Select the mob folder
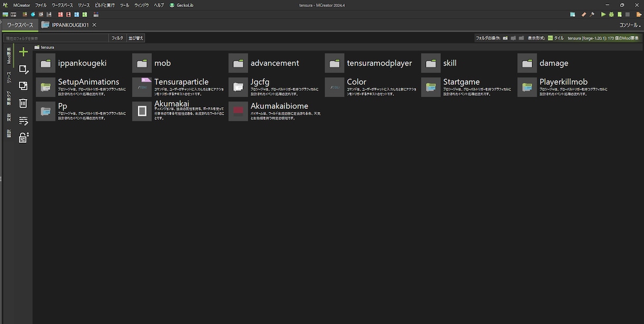The height and width of the screenshot is (324, 644). [x=152, y=63]
